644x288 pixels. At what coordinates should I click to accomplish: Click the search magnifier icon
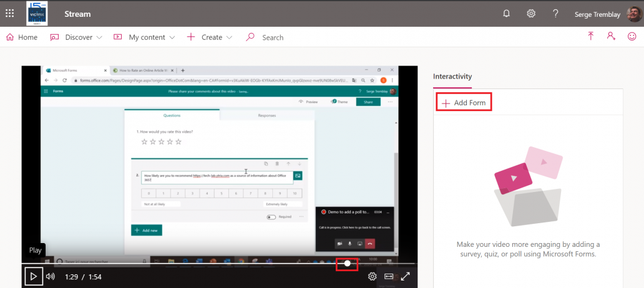pyautogui.click(x=250, y=37)
